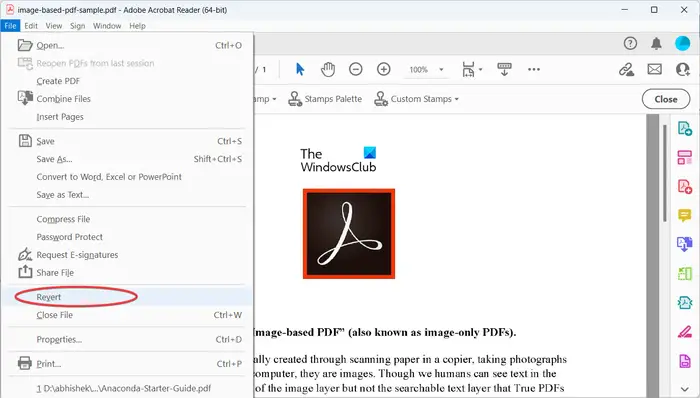Screen dimensions: 700x398
Task: Expand the Stamp dropdown arrow
Action: 274,99
